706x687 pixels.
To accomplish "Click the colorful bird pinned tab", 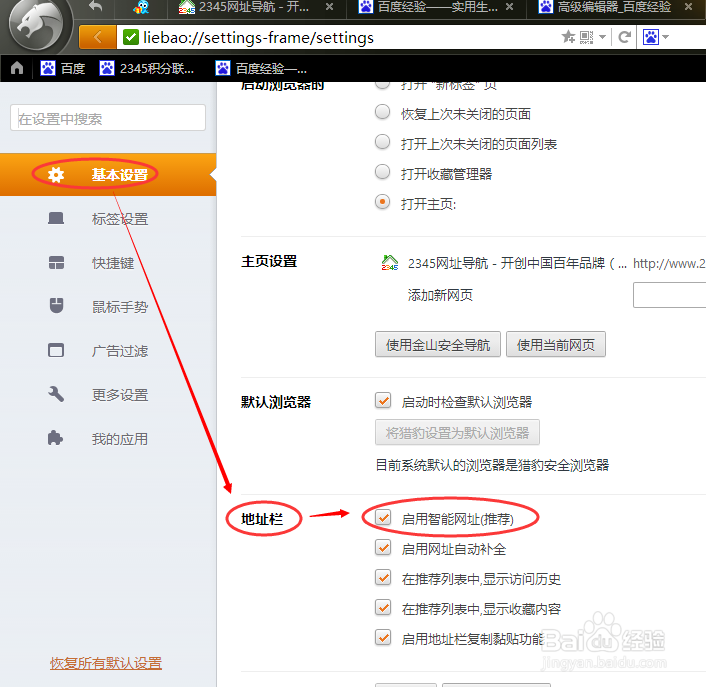I will click(x=141, y=7).
